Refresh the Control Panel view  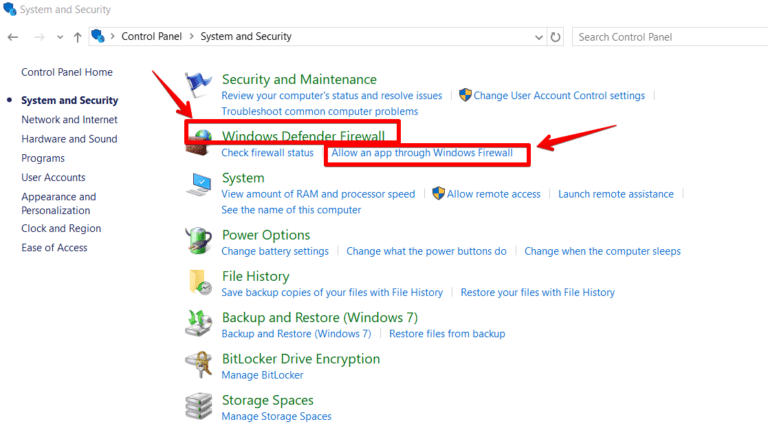pos(556,37)
